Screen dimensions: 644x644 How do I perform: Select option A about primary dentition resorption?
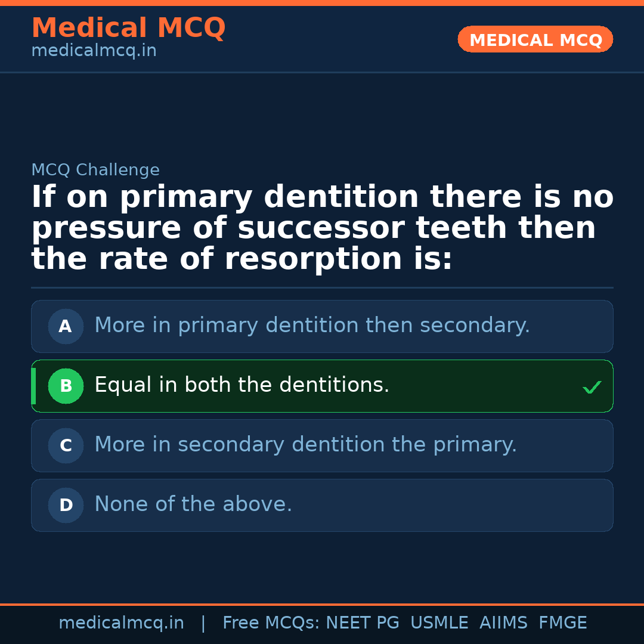pyautogui.click(x=322, y=326)
